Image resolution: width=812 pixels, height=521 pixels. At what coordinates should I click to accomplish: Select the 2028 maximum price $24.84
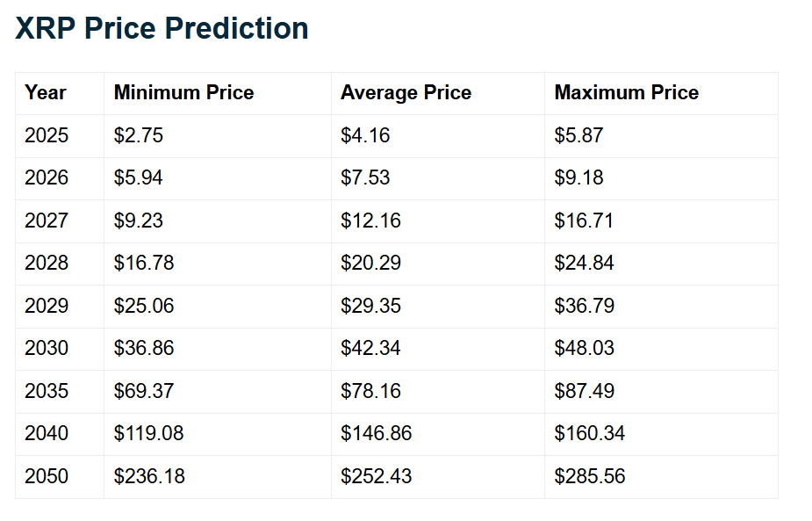pyautogui.click(x=584, y=263)
